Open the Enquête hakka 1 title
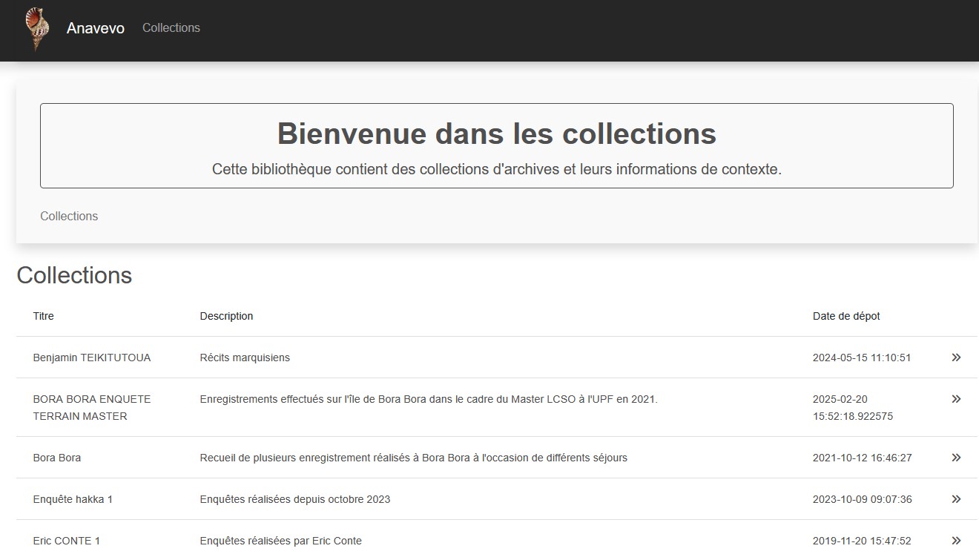Viewport: 979px width, 560px height. 73,499
